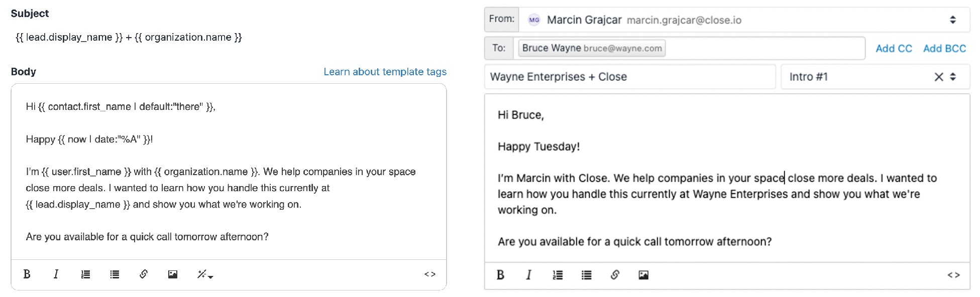Add a CC recipient to the email

[x=893, y=48]
